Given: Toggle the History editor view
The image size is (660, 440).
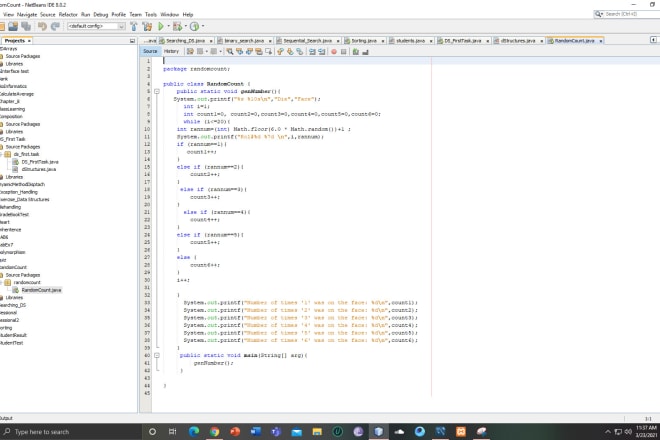Looking at the screenshot, I should [x=171, y=50].
